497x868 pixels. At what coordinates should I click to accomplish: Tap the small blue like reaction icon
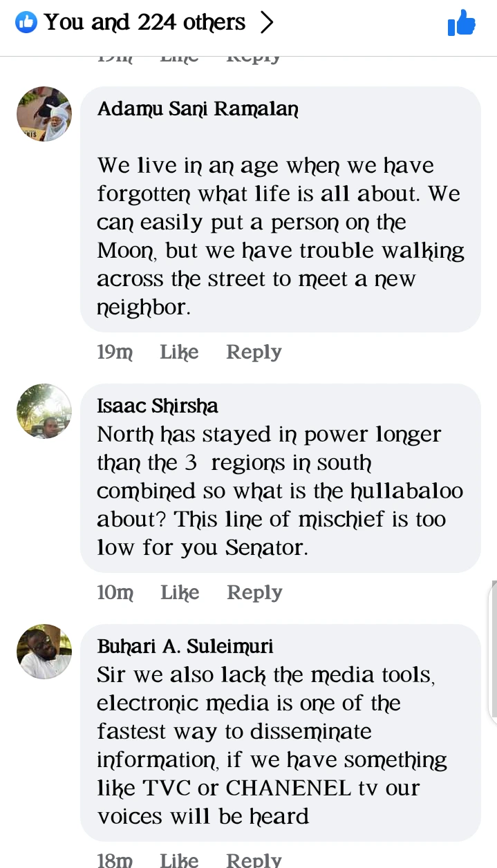pos(26,23)
